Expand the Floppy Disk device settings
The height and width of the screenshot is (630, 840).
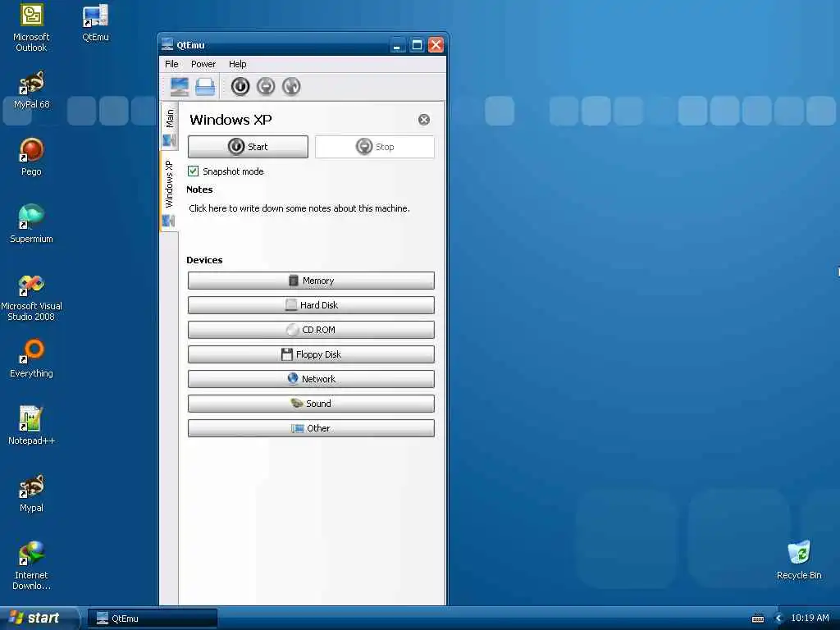pyautogui.click(x=311, y=354)
